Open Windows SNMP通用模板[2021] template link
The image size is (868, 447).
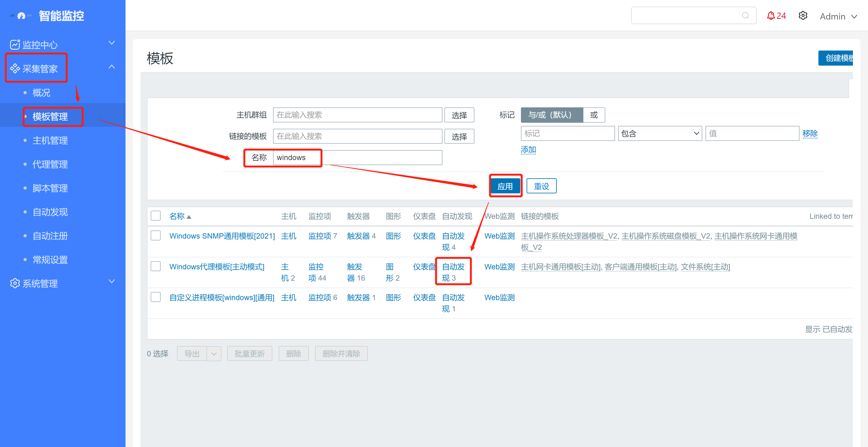(x=222, y=236)
